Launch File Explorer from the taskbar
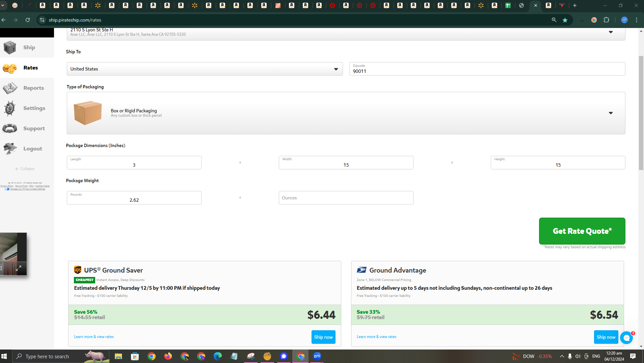Image resolution: width=644 pixels, height=363 pixels. (x=118, y=356)
